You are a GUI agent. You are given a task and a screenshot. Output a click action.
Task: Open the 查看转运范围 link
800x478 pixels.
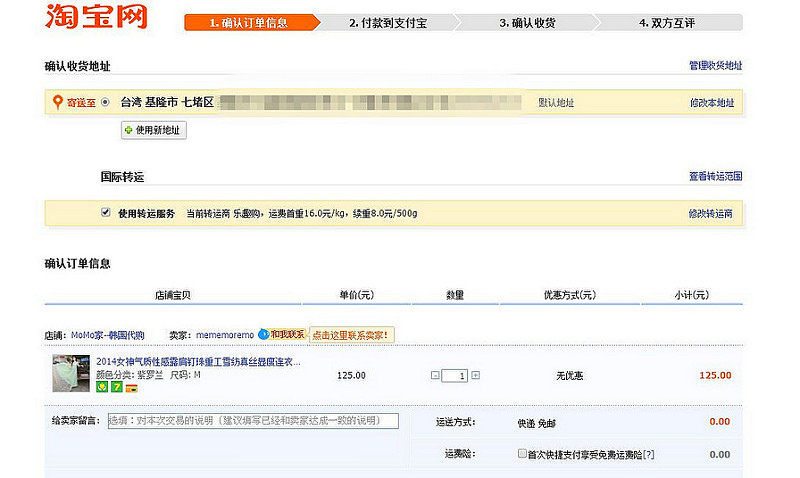pos(715,176)
